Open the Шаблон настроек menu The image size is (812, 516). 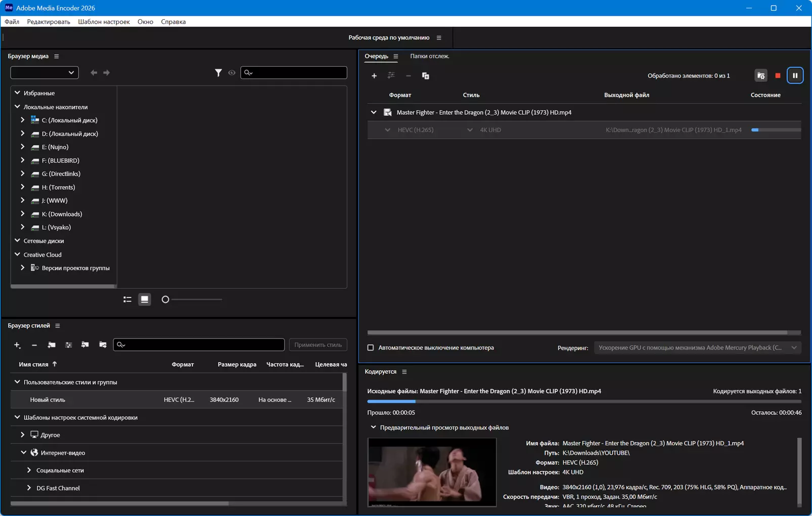104,22
